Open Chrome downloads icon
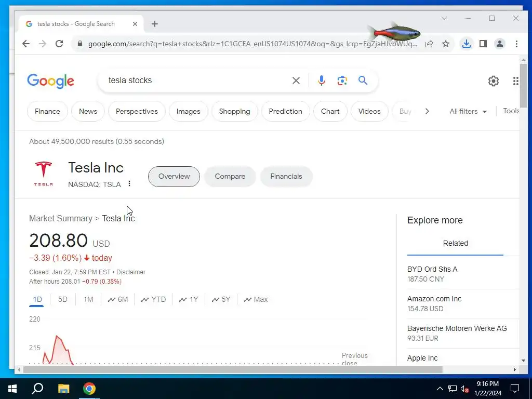Image resolution: width=532 pixels, height=399 pixels. [467, 44]
